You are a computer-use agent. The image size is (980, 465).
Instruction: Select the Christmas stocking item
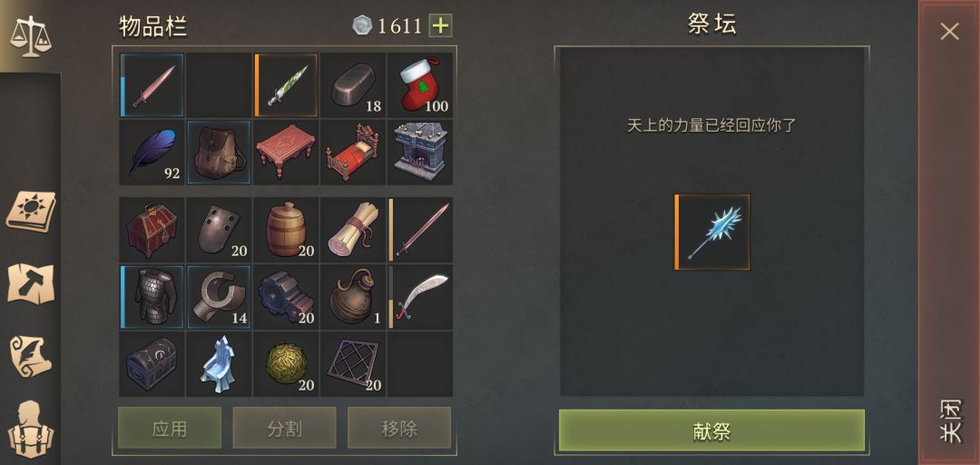click(x=420, y=85)
